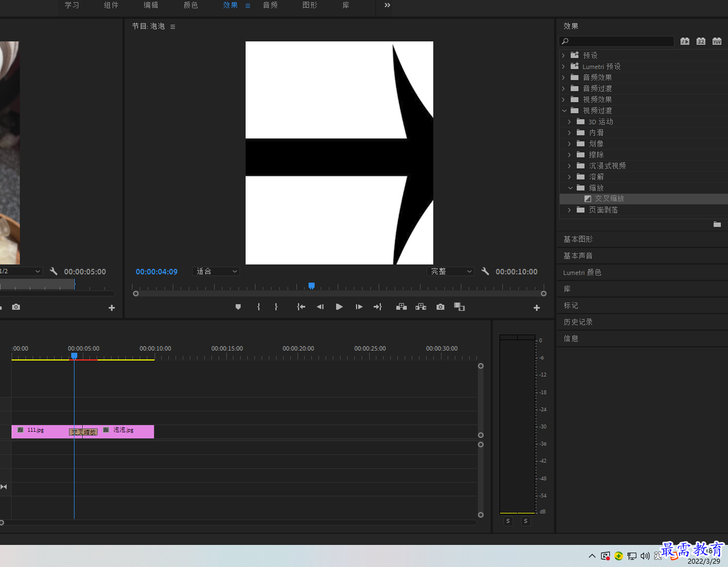This screenshot has height=567, width=728.
Task: Collapse the 视频过渡 folder
Action: (x=564, y=110)
